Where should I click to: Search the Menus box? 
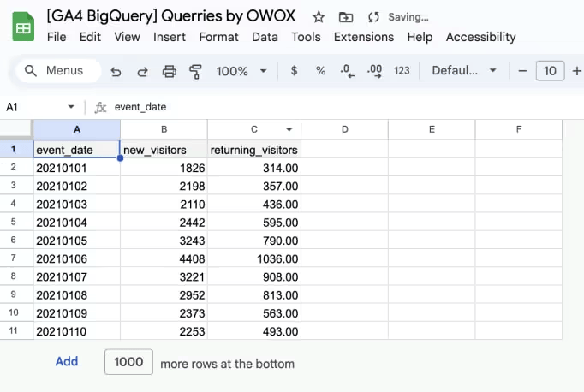click(x=58, y=71)
